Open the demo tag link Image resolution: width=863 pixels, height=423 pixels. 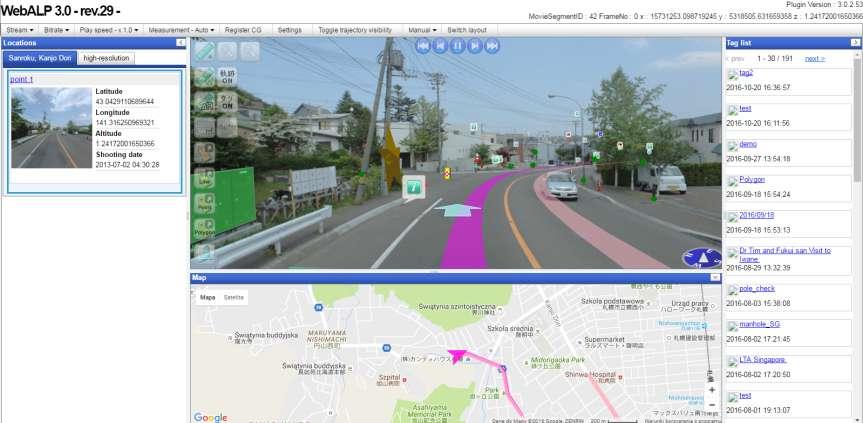coord(748,144)
